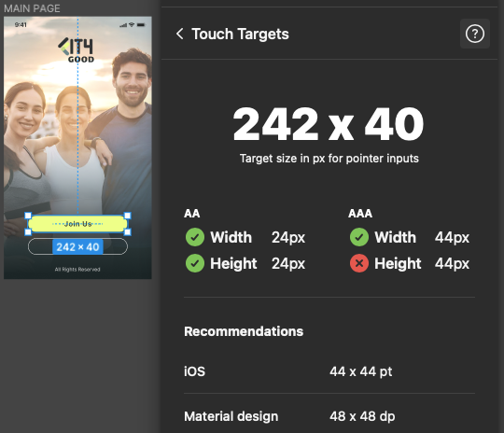Click the large 242 x 40 heading
The image size is (504, 433).
pyautogui.click(x=329, y=124)
